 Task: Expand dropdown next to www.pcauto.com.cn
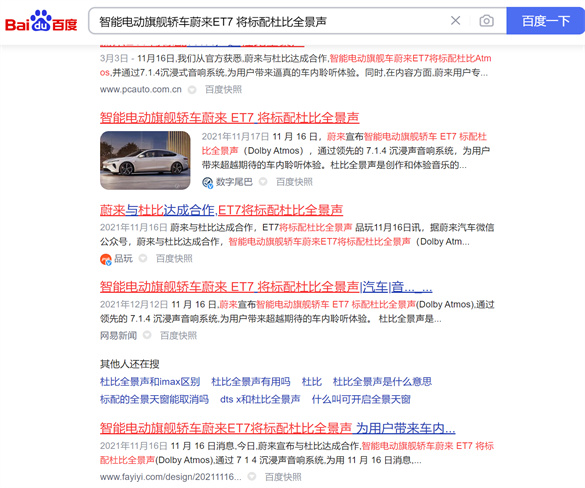(192, 90)
